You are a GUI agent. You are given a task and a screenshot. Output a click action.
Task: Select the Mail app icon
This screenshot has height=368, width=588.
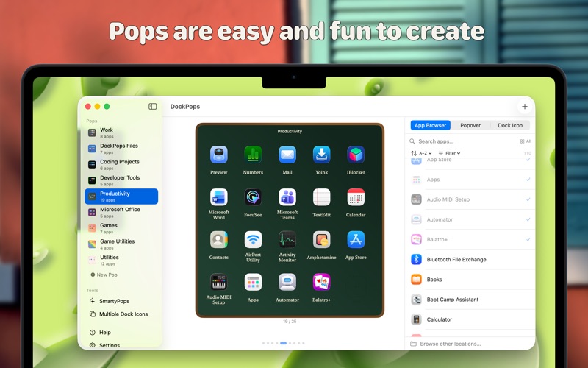click(287, 155)
